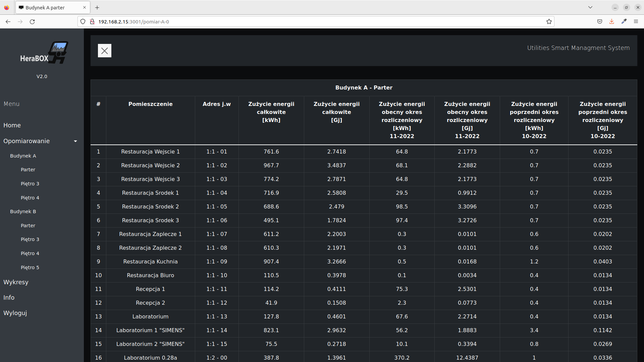
Task: Select the Restauracja Kuchnia cell
Action: [x=150, y=261]
